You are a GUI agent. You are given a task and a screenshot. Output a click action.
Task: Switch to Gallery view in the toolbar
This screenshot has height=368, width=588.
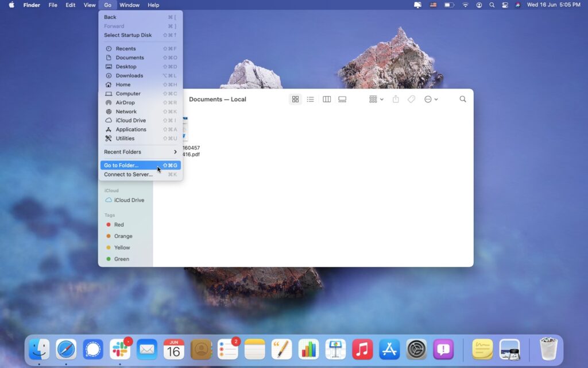pos(342,99)
